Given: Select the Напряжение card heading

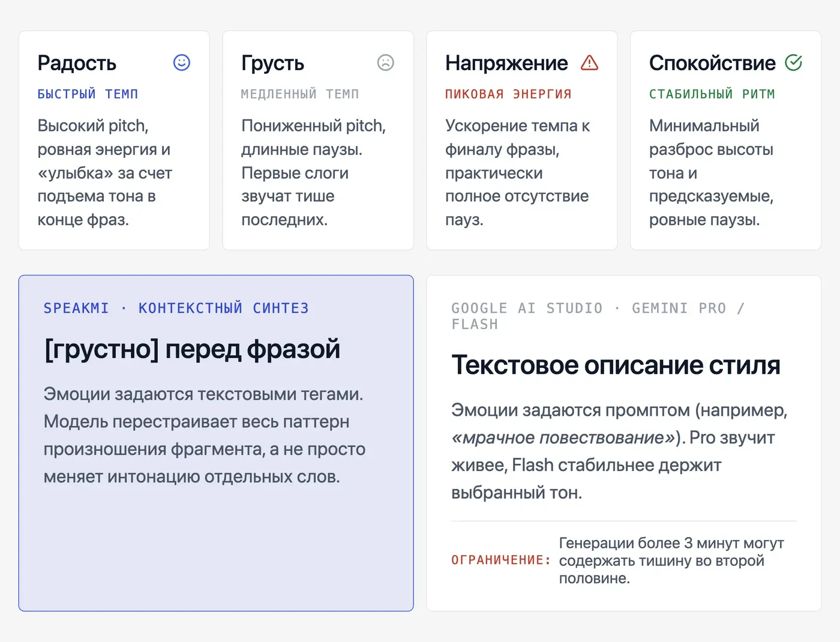Looking at the screenshot, I should click(506, 63).
